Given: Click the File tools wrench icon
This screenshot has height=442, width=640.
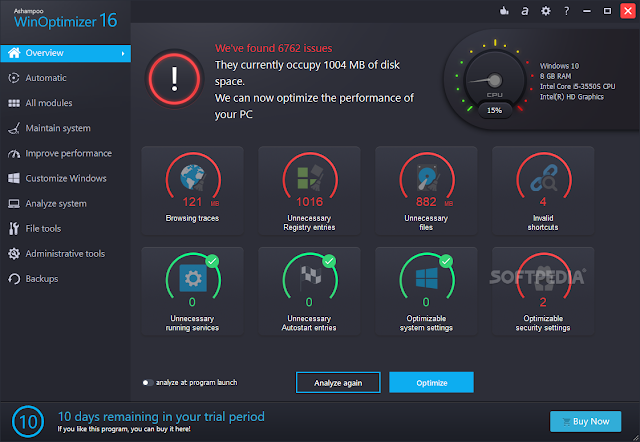Looking at the screenshot, I should [14, 229].
